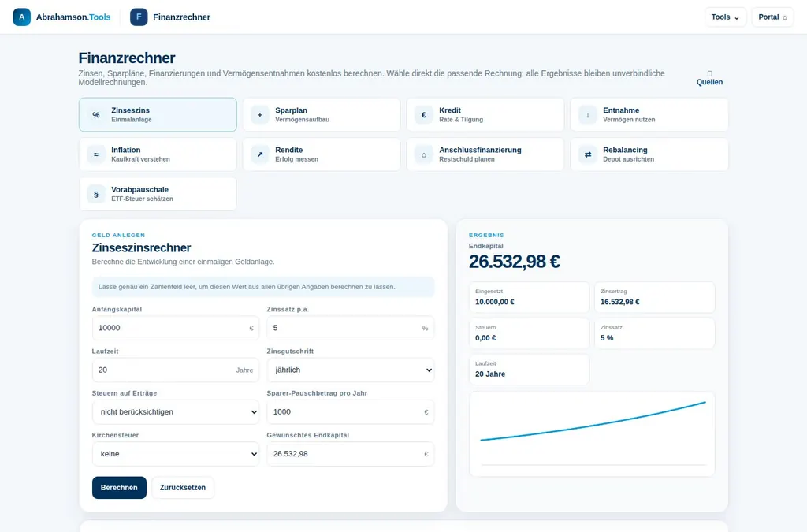The image size is (807, 532).
Task: Switch to the Kredit Rate & Tilgung tab
Action: click(485, 115)
